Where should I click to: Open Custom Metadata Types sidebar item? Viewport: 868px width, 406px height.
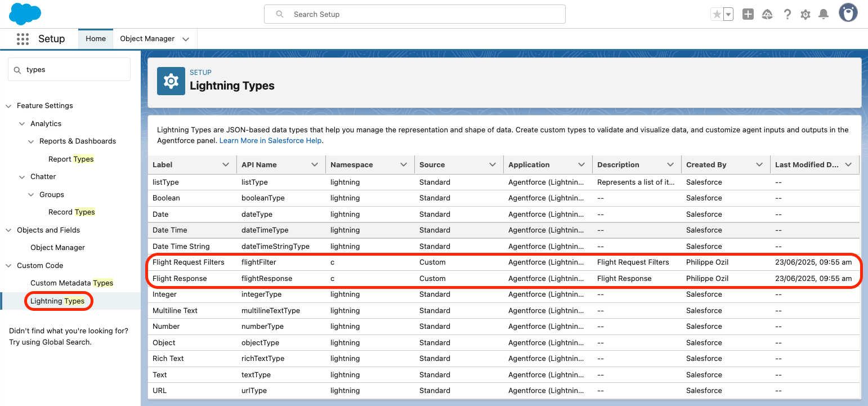click(71, 283)
